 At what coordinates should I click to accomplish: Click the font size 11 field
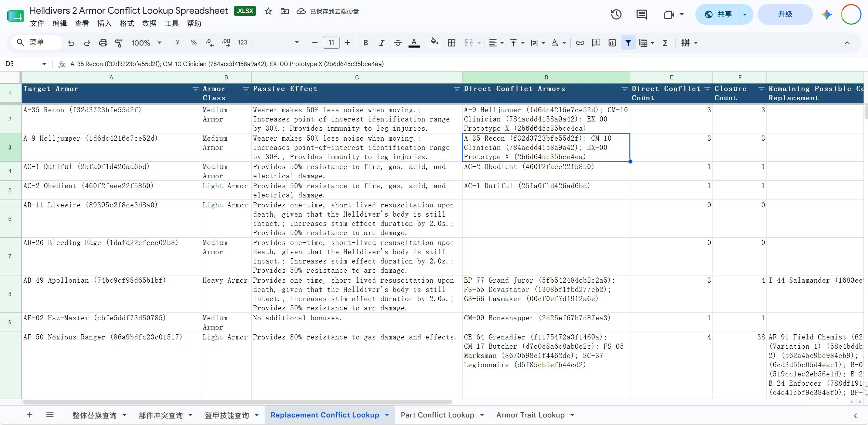(331, 43)
